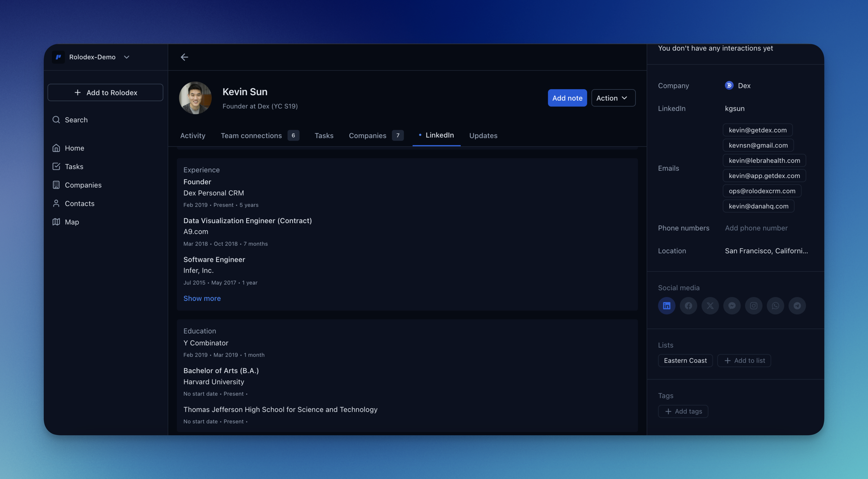Click the Messenger social icon
Viewport: 868px width, 479px height.
tap(732, 306)
